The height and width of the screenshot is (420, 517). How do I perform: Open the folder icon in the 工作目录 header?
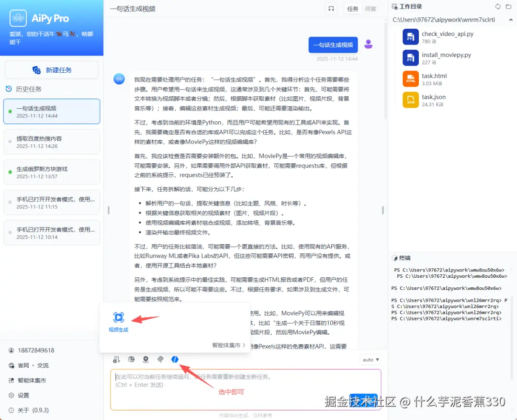click(x=508, y=6)
